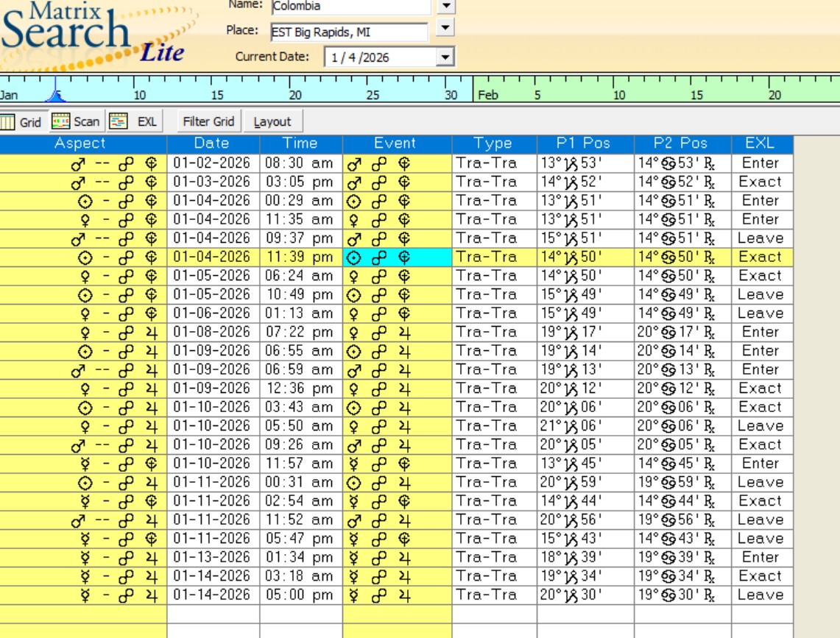The height and width of the screenshot is (638, 840).
Task: Click the EXL column header
Action: (760, 143)
